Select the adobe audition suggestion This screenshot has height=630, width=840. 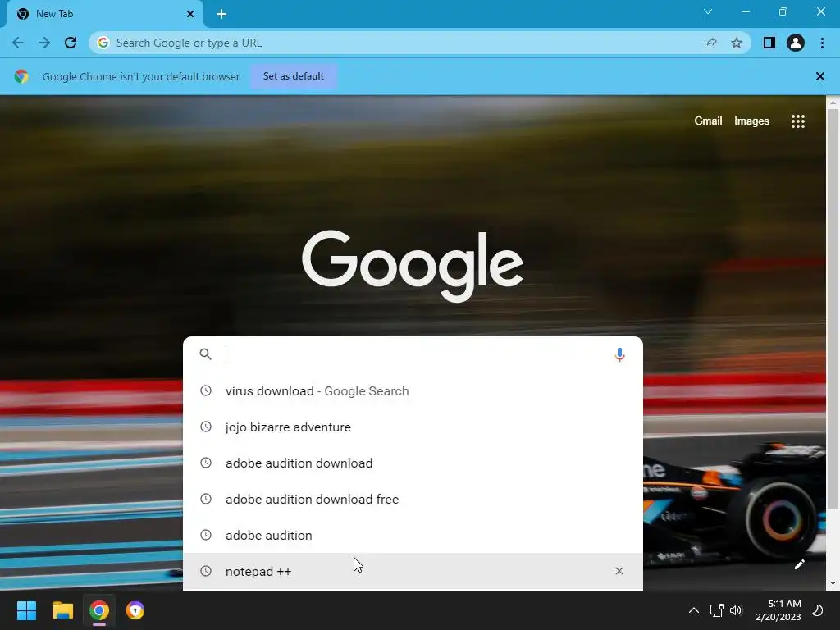(x=413, y=535)
